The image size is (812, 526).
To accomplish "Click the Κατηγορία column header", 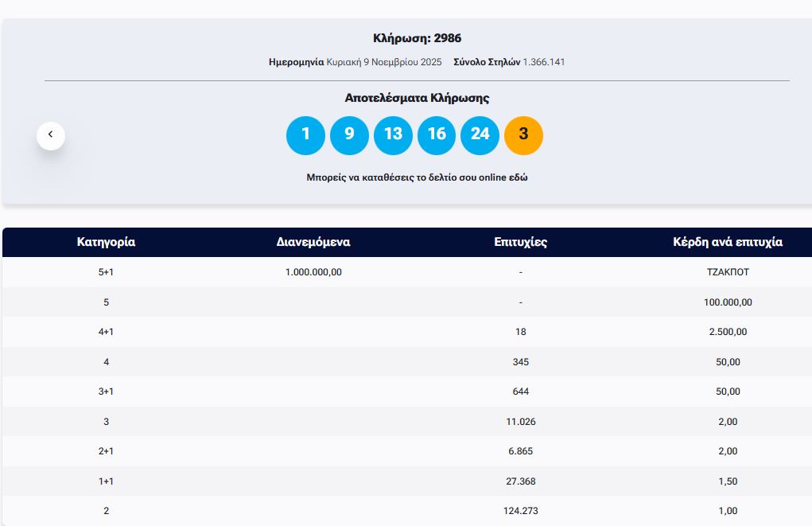I will [x=106, y=242].
